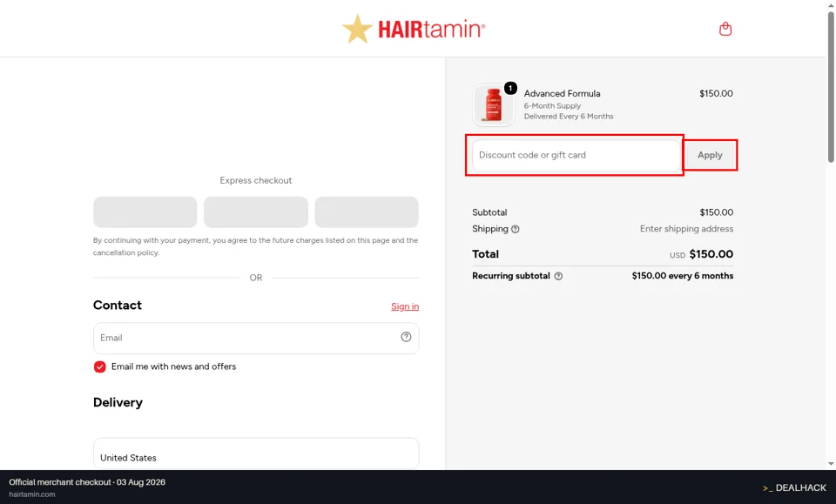Open the United States country dropdown
Viewport: 836px width, 504px height.
pos(256,454)
